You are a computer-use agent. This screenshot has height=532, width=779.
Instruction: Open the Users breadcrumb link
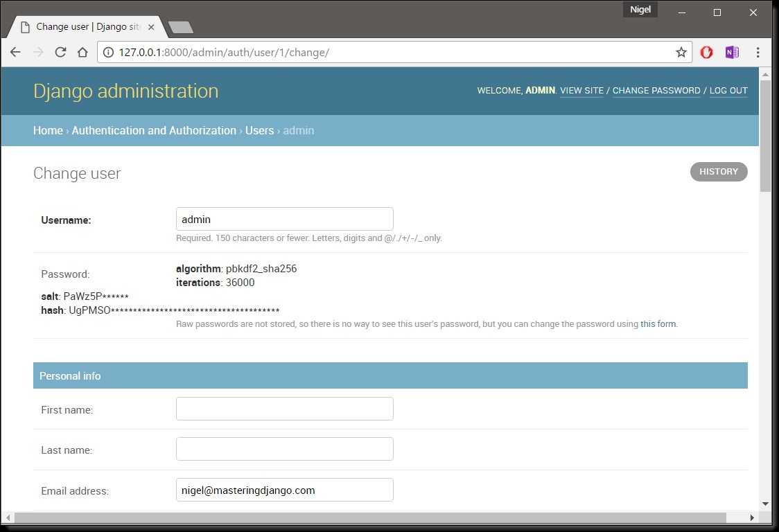[x=259, y=131]
